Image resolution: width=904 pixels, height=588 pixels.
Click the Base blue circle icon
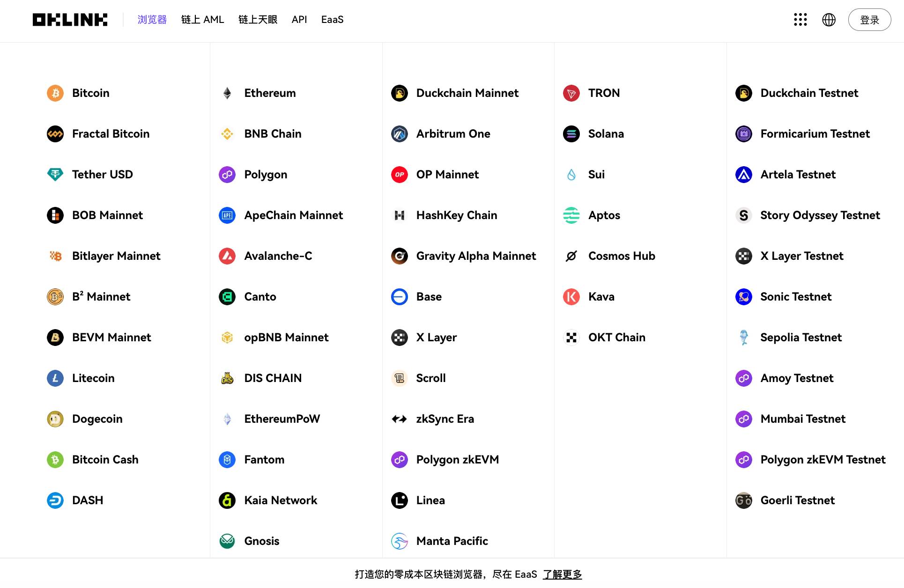pyautogui.click(x=400, y=297)
